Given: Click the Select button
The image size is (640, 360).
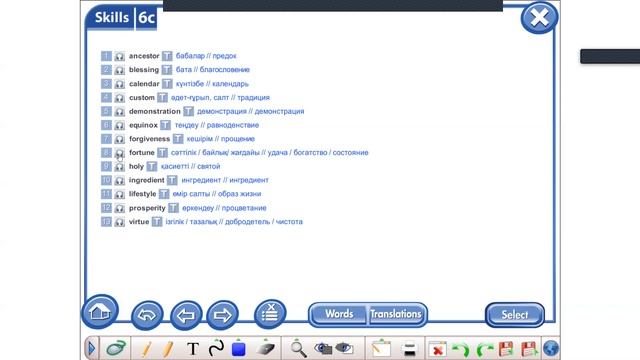Looking at the screenshot, I should tap(515, 315).
